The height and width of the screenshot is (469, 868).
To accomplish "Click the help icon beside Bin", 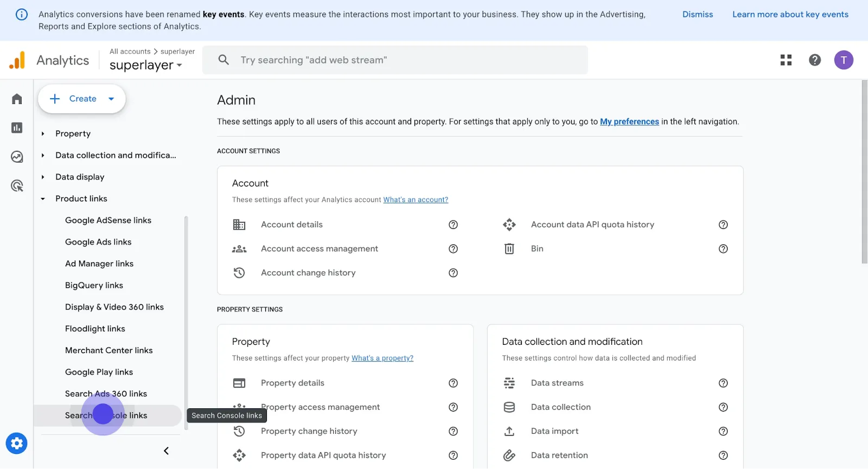I will tap(723, 249).
